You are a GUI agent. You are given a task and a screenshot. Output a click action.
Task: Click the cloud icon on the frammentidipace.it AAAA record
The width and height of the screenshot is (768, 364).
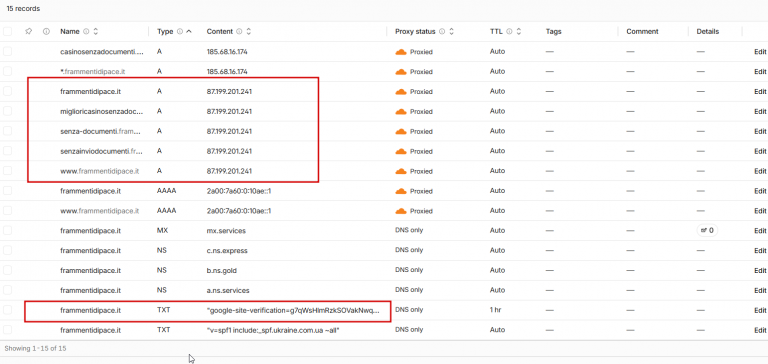pyautogui.click(x=401, y=191)
